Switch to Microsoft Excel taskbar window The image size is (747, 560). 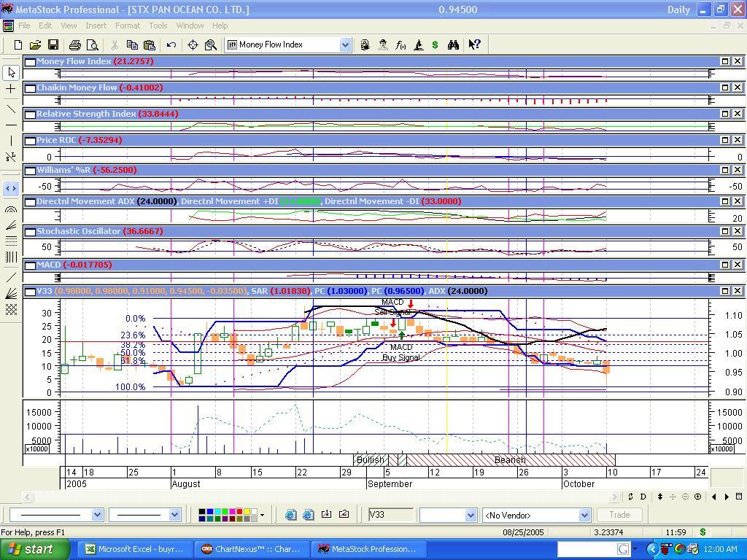[134, 549]
